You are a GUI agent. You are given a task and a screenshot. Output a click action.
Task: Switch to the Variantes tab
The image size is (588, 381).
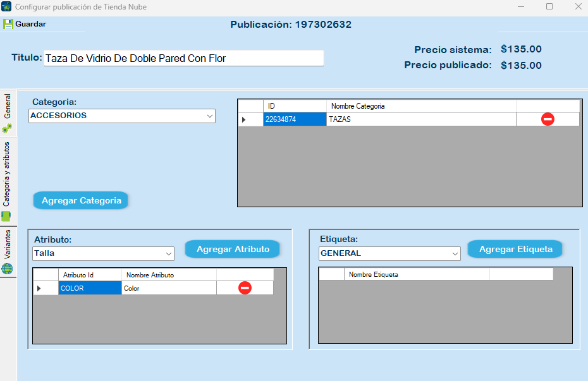(8, 245)
